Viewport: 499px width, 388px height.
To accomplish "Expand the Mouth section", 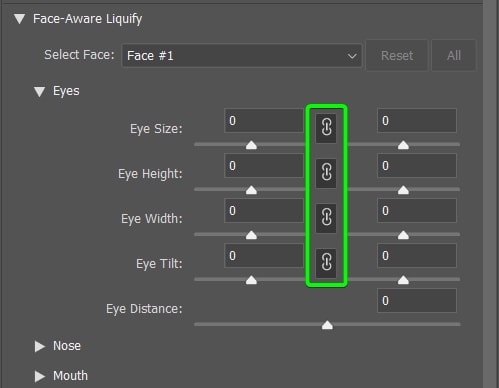I will coord(40,376).
